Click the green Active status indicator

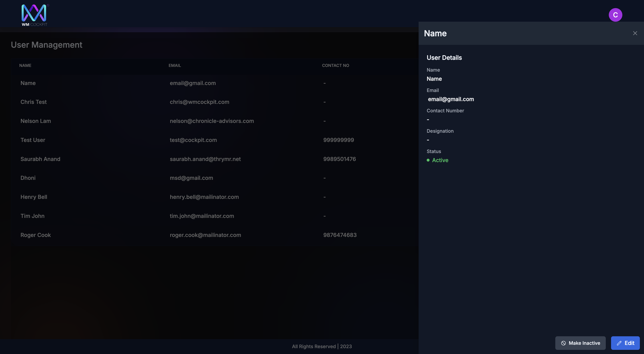coord(437,160)
